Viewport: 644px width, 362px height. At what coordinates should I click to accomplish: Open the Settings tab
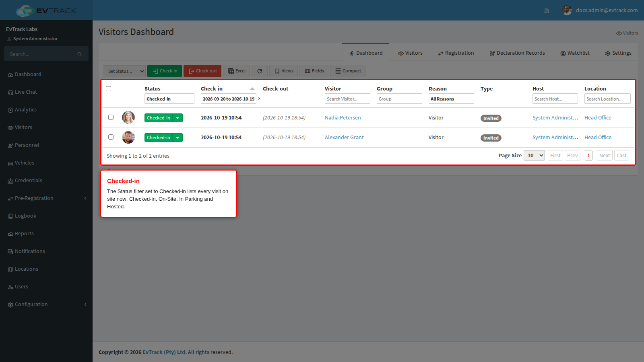(618, 53)
